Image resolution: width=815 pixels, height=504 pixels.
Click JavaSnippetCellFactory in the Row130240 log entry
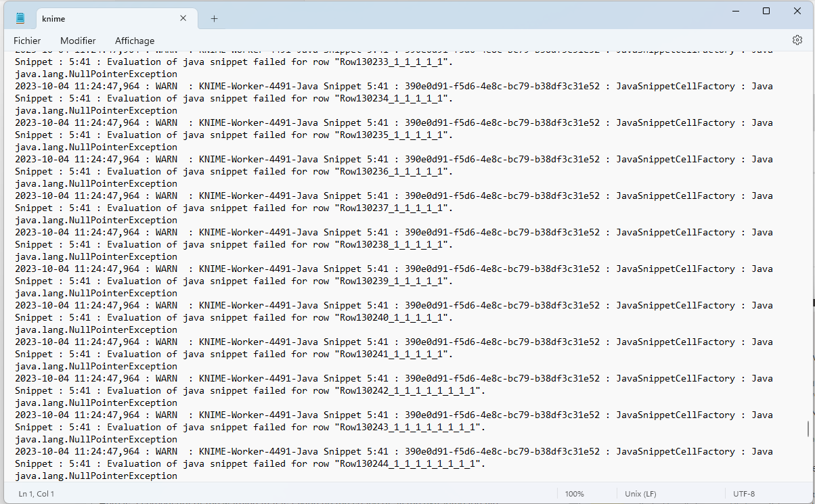(675, 305)
